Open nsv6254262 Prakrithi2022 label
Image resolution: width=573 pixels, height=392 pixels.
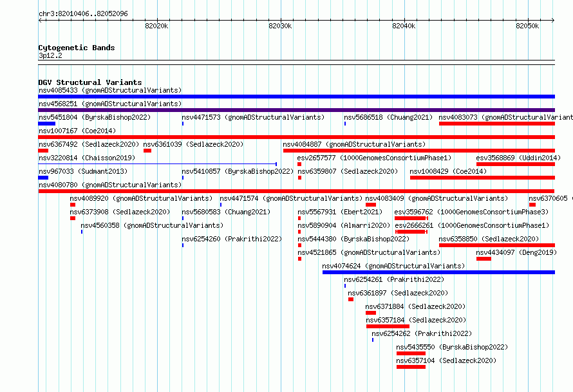pos(422,333)
